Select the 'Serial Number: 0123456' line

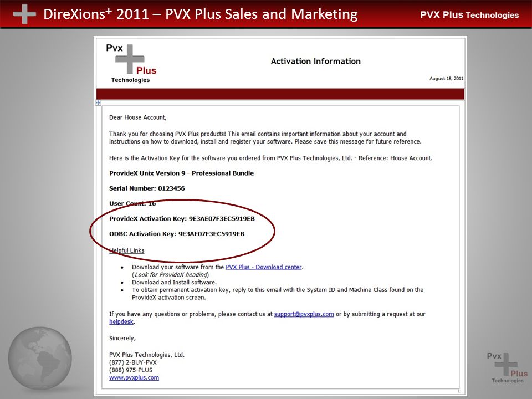click(147, 188)
